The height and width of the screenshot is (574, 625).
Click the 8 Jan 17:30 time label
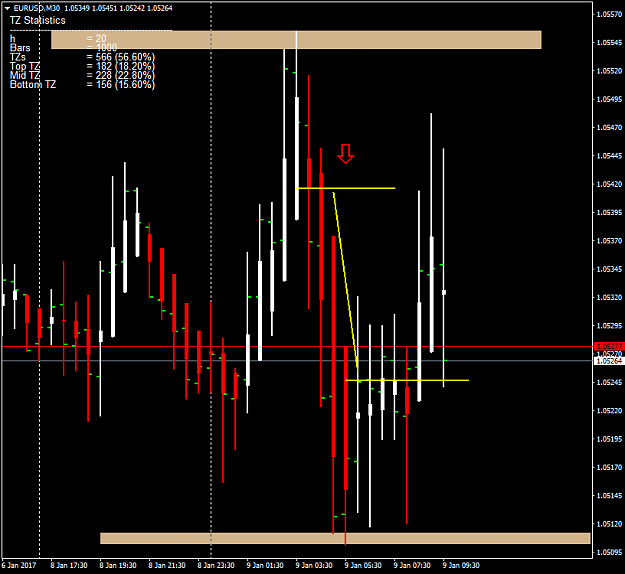[x=69, y=565]
